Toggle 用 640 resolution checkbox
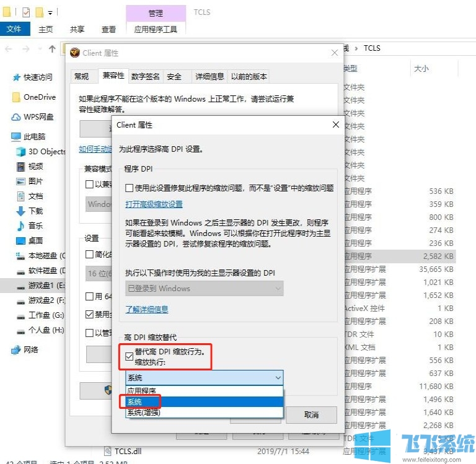Screen dimensions: 476x464 point(89,296)
